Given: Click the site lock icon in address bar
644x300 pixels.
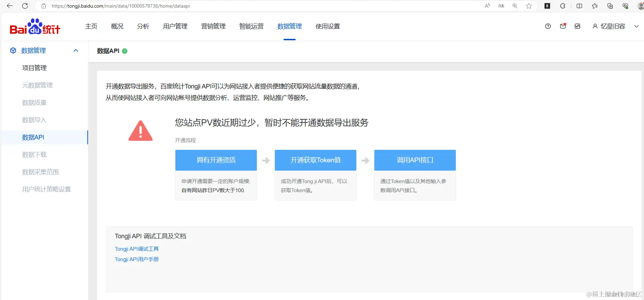Looking at the screenshot, I should pos(44,6).
